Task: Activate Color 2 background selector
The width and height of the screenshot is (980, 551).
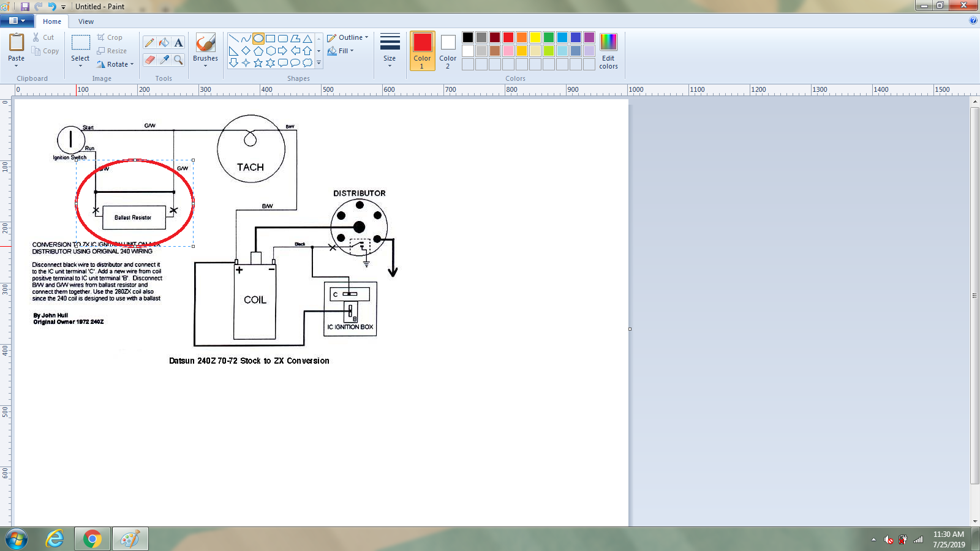Action: pyautogui.click(x=448, y=51)
